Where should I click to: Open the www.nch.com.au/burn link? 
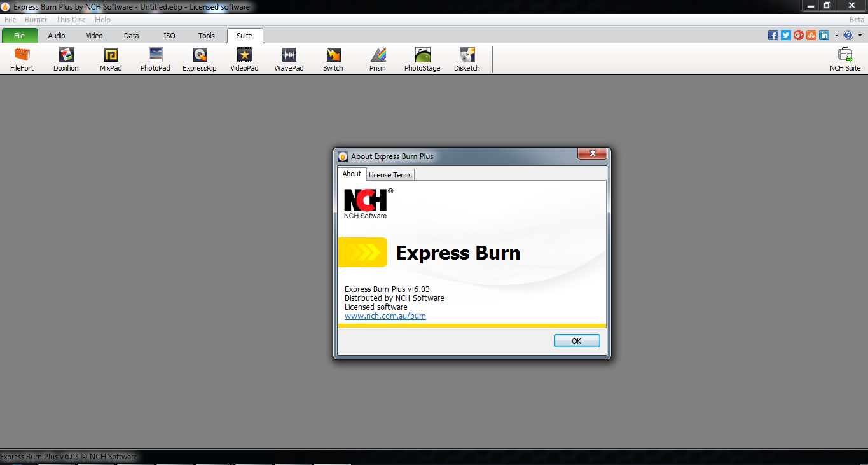[385, 316]
